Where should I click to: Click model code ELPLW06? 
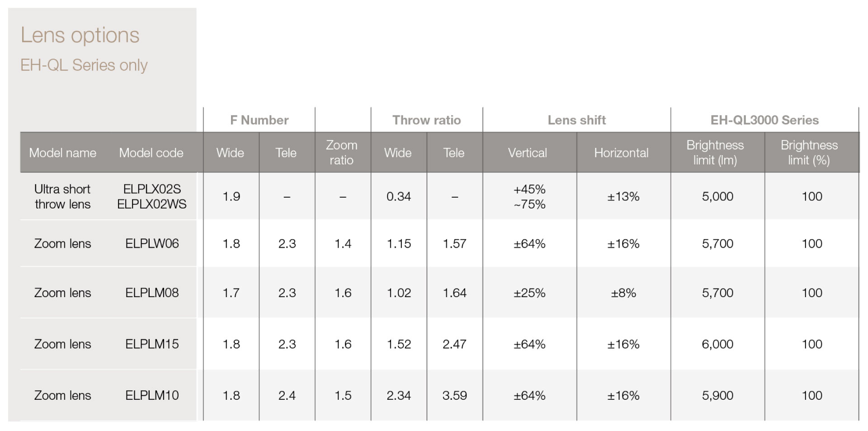(152, 244)
